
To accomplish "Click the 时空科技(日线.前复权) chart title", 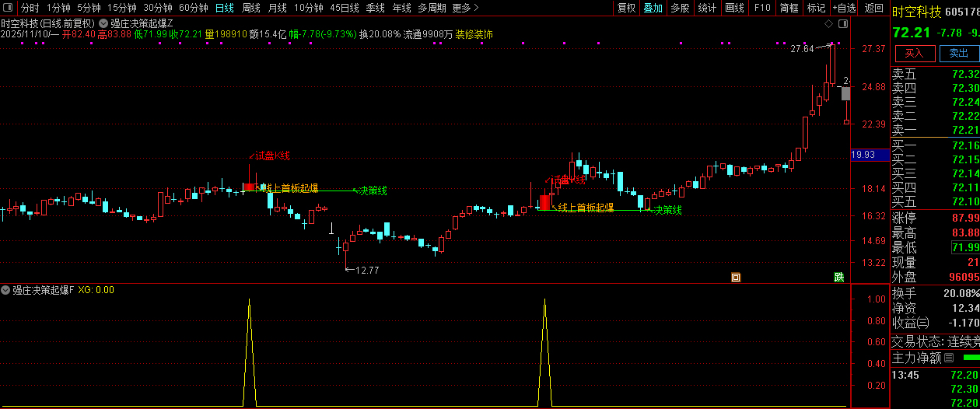I will (48, 23).
